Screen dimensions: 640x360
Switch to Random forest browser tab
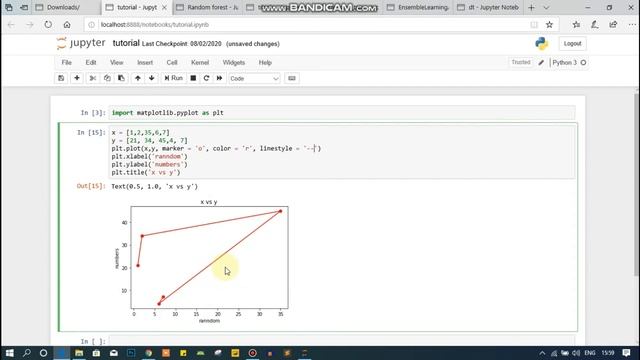point(208,7)
